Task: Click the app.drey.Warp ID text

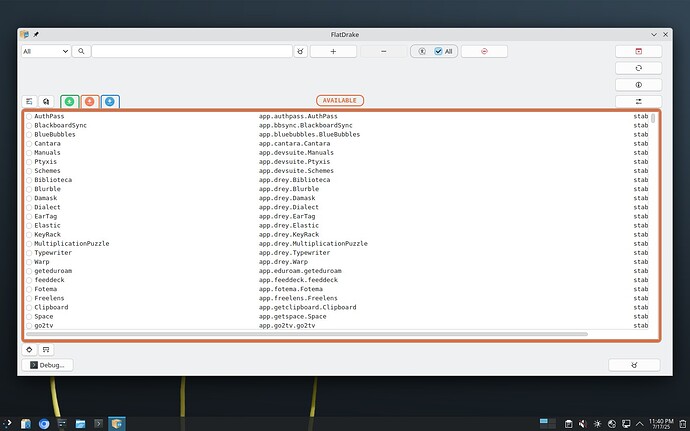Action: [283, 262]
